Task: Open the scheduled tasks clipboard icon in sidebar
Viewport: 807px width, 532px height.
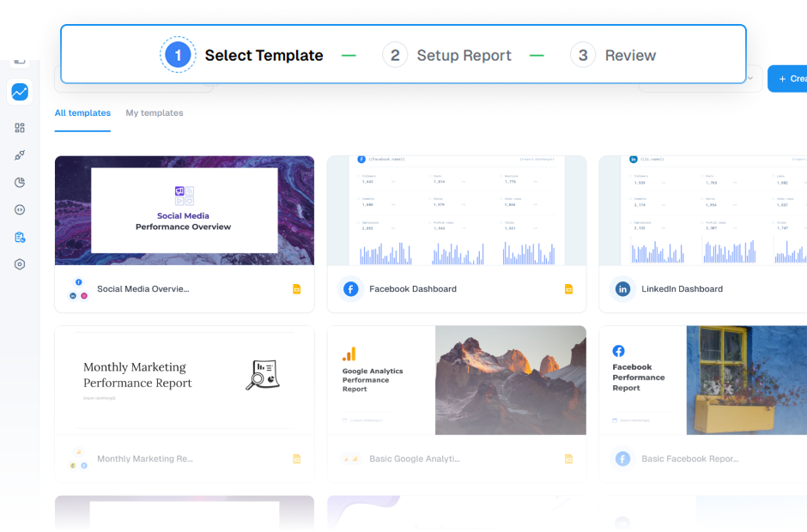Action: 19,237
